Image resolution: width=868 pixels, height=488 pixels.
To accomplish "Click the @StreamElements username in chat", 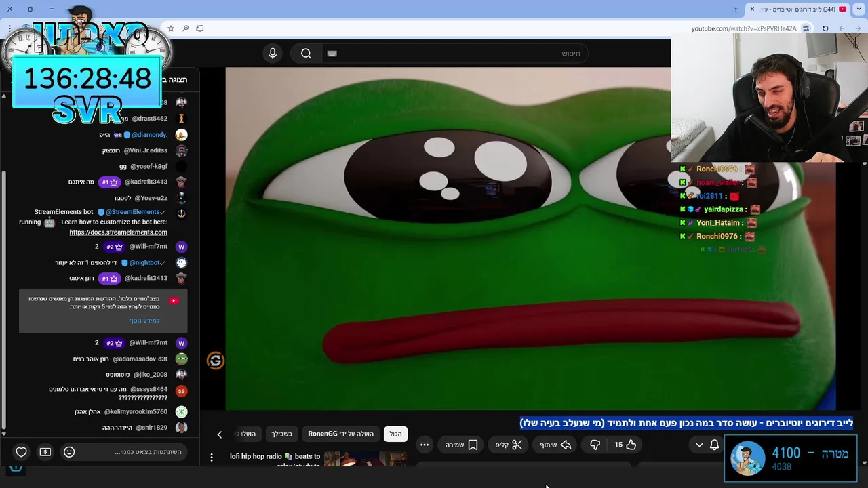I will [132, 212].
